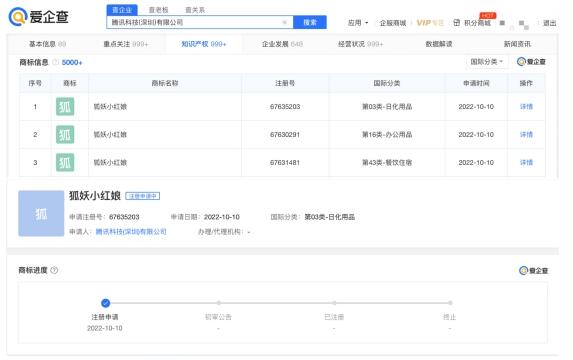The width and height of the screenshot is (573, 360).
Task: Open the 数据解读 tab
Action: tap(439, 44)
